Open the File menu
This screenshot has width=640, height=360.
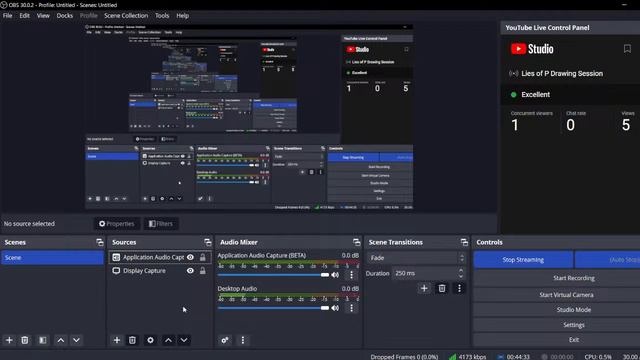coord(7,16)
